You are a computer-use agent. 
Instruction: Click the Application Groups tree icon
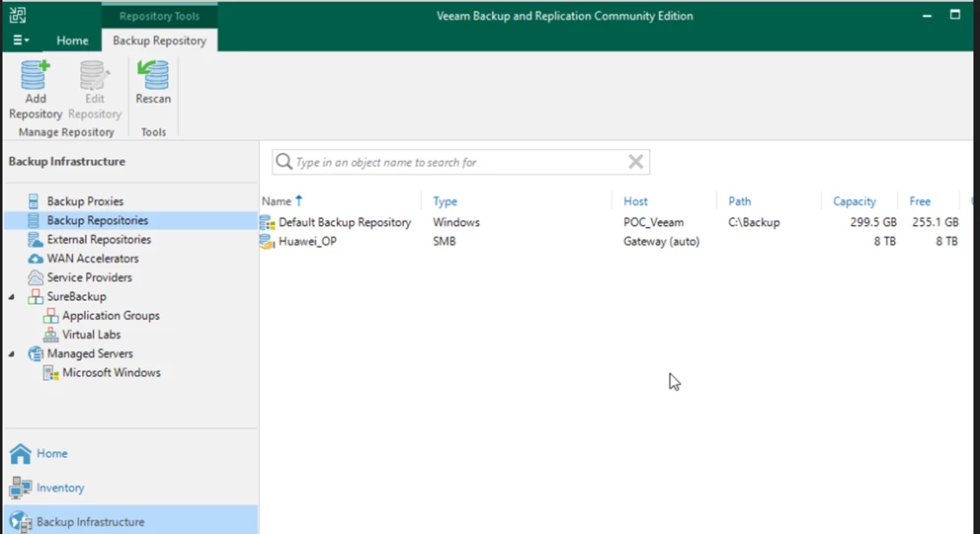[x=50, y=316]
